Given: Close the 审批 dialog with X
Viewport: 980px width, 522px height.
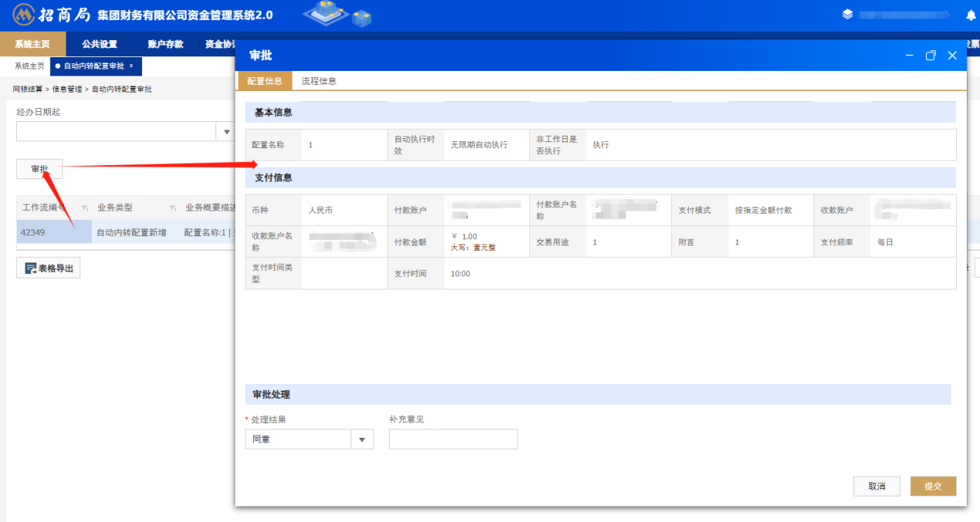Looking at the screenshot, I should click(952, 56).
